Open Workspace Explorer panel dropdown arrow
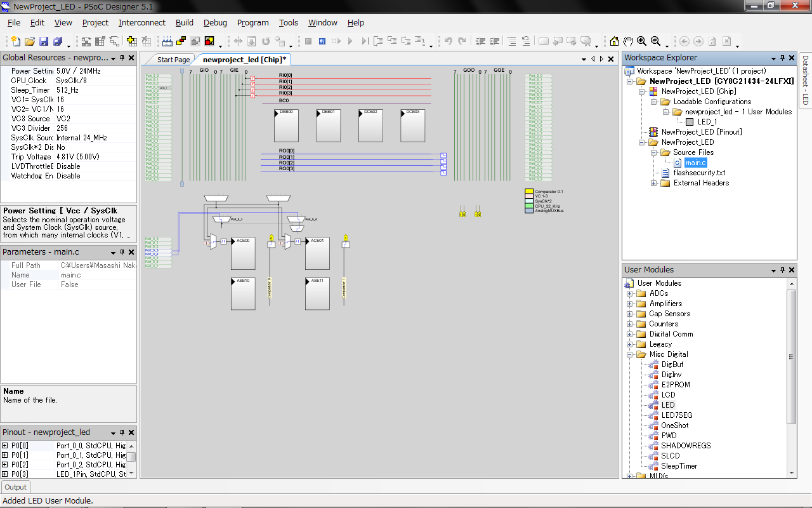This screenshot has width=812, height=508. pos(773,58)
